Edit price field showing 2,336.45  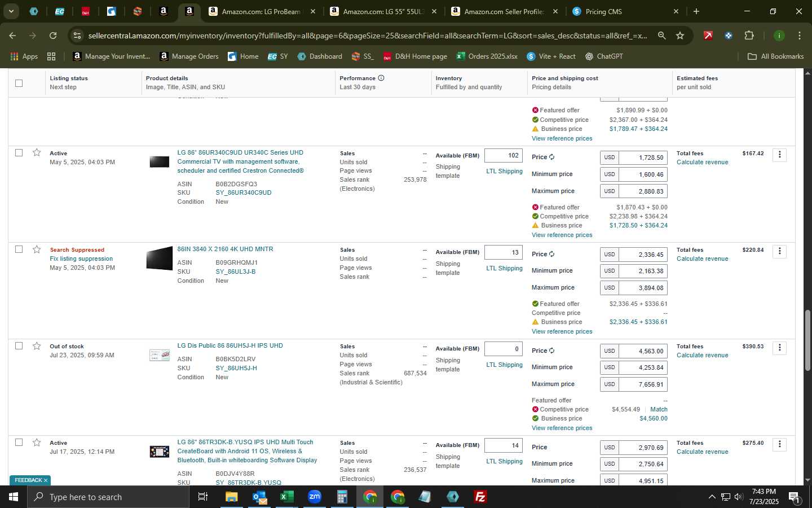643,255
